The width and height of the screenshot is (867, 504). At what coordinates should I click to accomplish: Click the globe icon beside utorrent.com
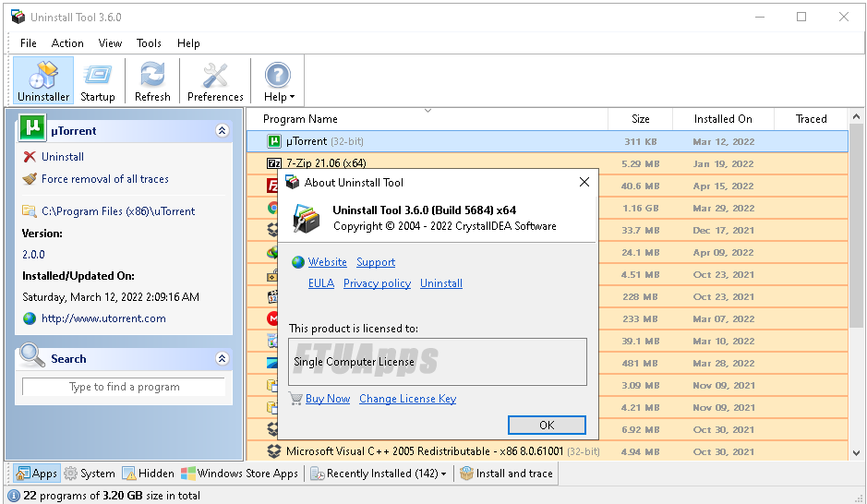30,318
